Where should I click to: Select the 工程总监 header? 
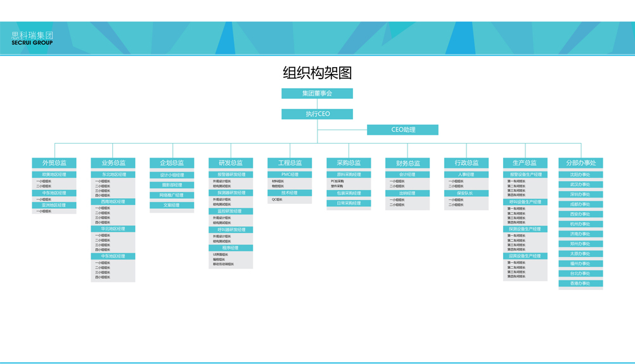290,163
